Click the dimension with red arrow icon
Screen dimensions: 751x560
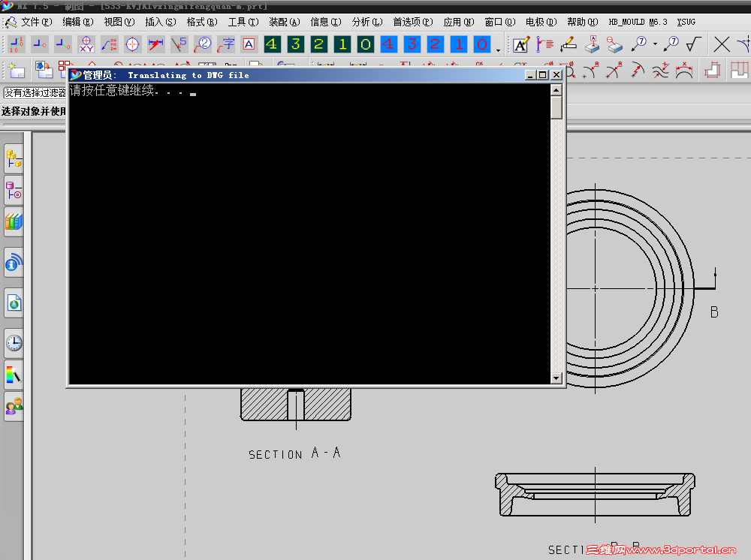tap(155, 44)
